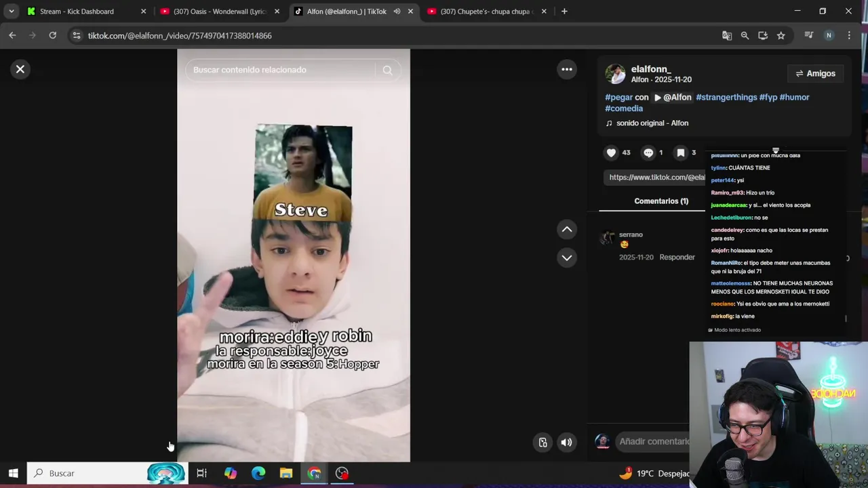The height and width of the screenshot is (488, 868).
Task: Like the video with the heart icon
Action: point(611,152)
